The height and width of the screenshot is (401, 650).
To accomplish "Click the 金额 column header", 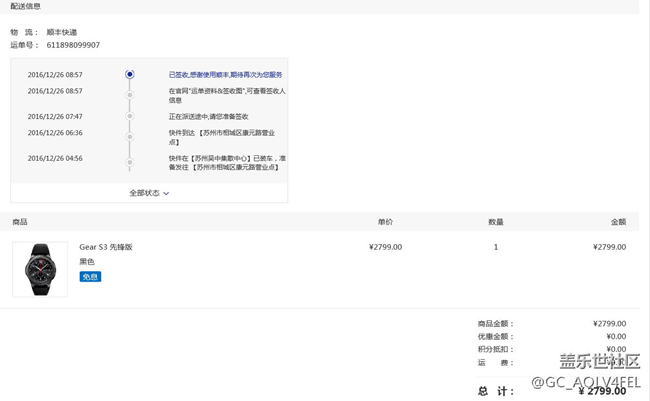I will tap(618, 222).
